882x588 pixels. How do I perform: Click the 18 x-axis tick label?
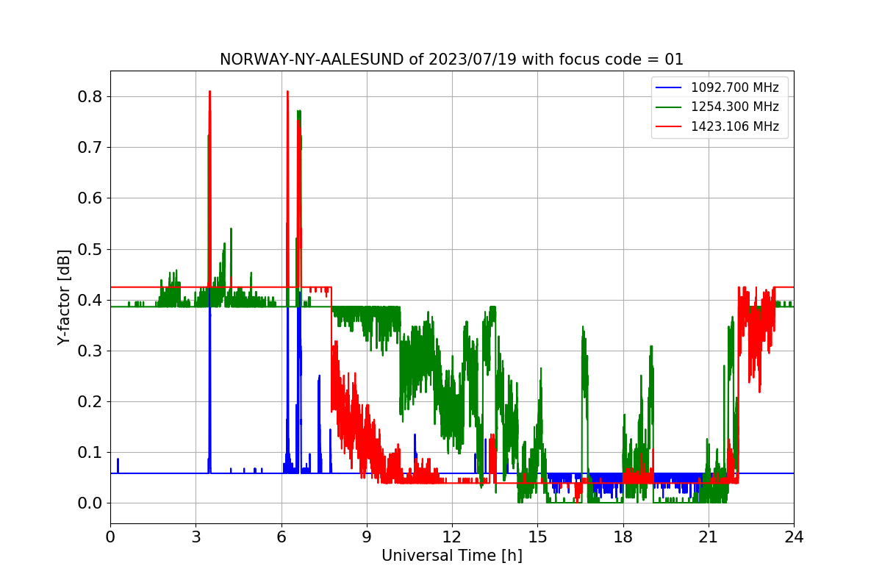[623, 537]
